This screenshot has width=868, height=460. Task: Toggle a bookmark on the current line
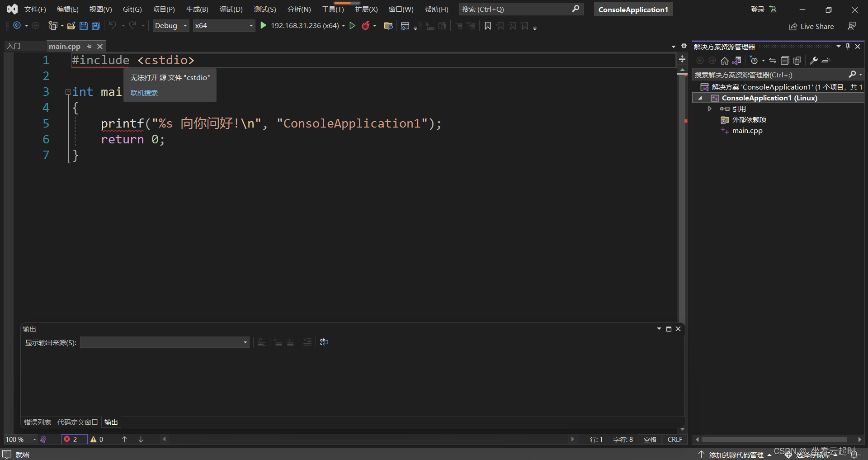click(x=487, y=26)
